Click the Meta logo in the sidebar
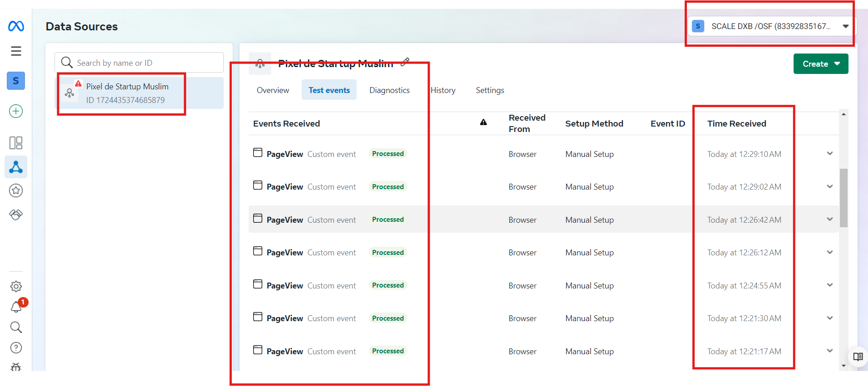 16,26
